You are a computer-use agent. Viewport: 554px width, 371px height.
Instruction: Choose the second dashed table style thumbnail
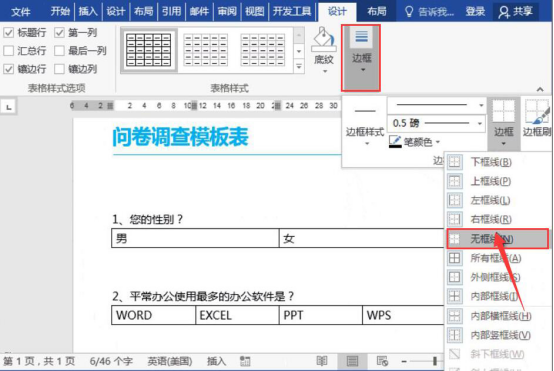coord(205,50)
